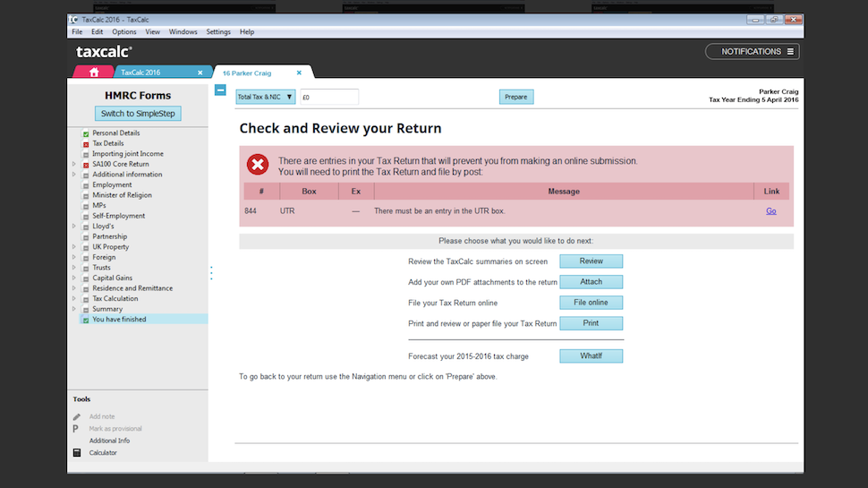Click the File online button

click(x=591, y=303)
